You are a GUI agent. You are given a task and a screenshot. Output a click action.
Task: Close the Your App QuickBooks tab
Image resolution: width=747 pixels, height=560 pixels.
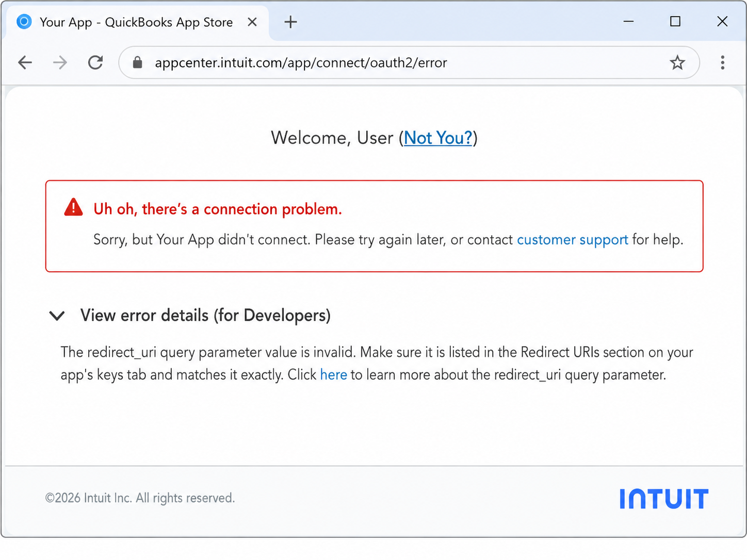[x=252, y=22]
